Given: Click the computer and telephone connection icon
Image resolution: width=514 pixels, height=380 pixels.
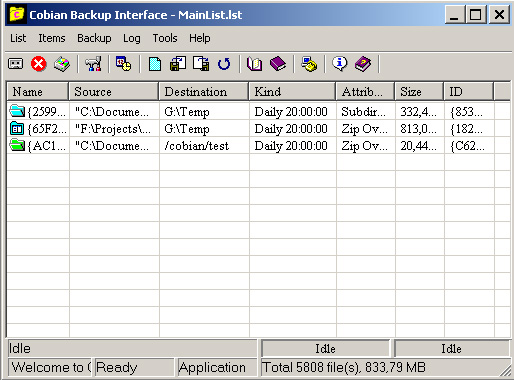Looking at the screenshot, I should [x=309, y=64].
